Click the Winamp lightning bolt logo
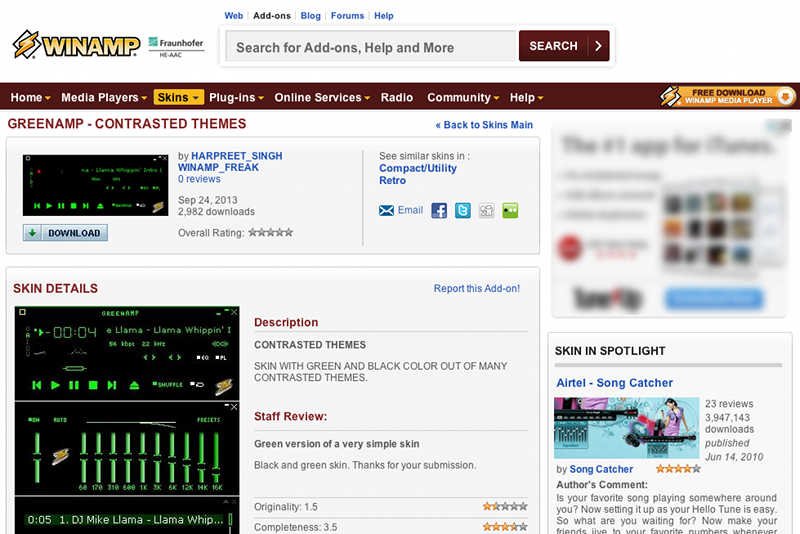The height and width of the screenshot is (534, 800). (x=26, y=45)
